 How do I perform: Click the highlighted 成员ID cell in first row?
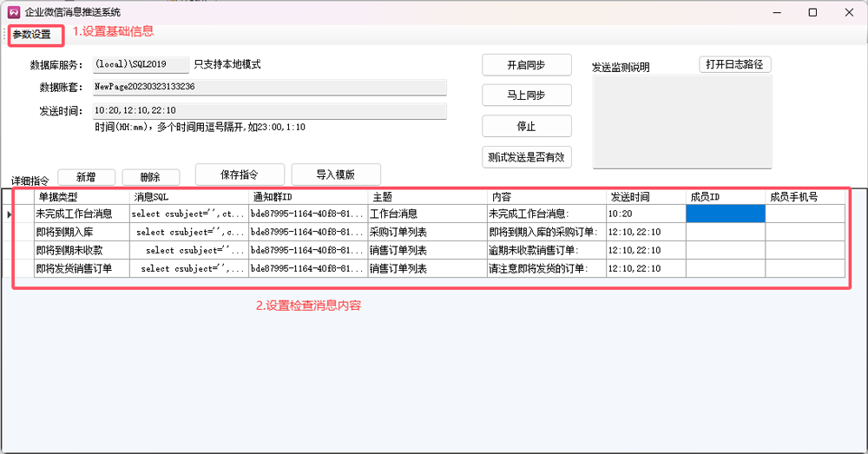click(726, 214)
